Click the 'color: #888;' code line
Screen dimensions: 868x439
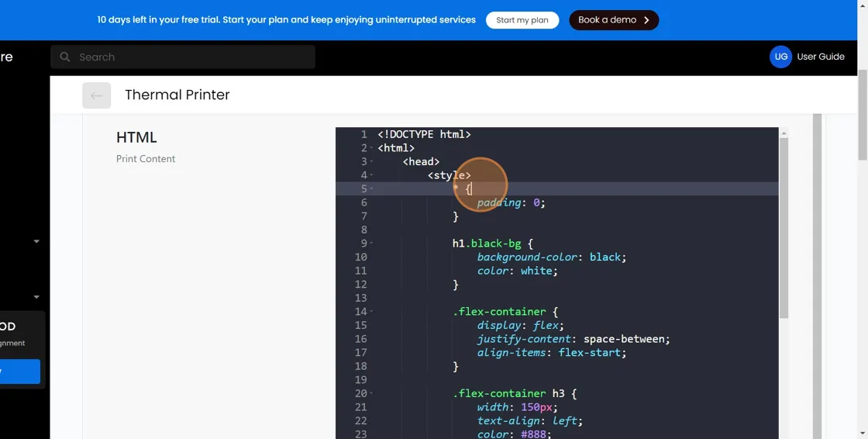tap(515, 434)
